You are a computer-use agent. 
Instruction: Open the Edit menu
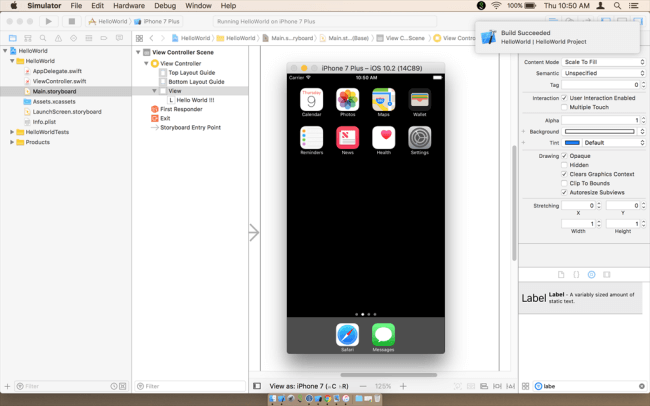[x=97, y=5]
